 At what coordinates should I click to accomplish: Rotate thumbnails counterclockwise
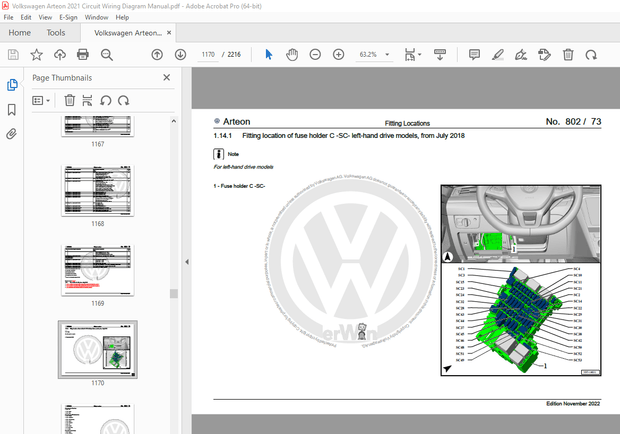click(105, 100)
